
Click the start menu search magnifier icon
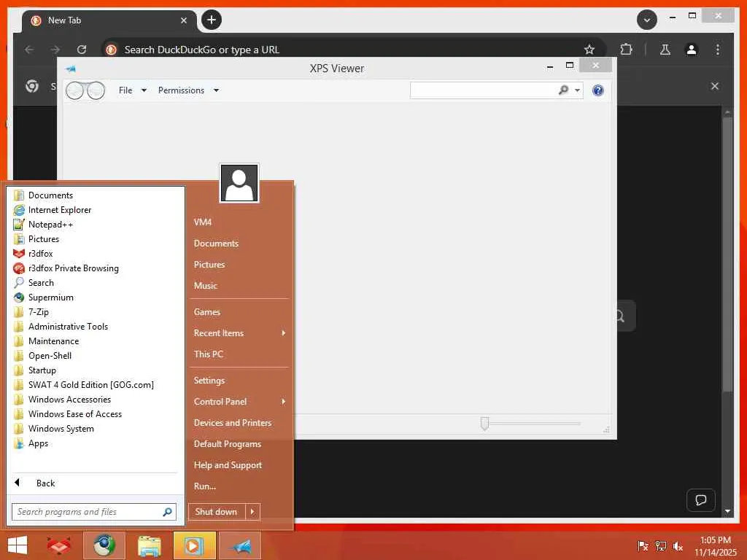tap(167, 512)
